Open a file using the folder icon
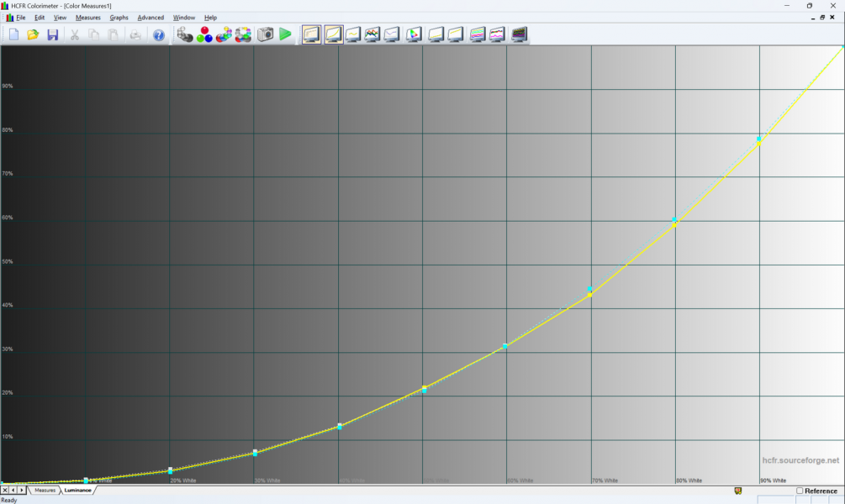This screenshot has width=845, height=504. [33, 34]
